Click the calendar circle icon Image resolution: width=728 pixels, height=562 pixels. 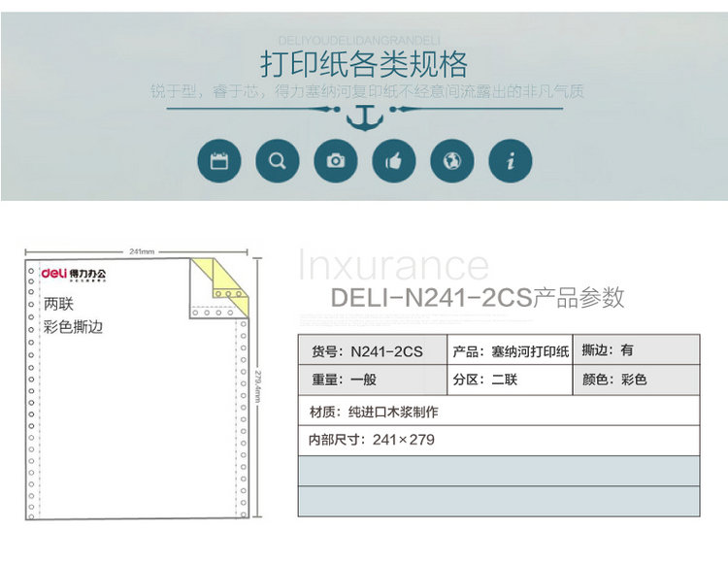click(x=219, y=161)
